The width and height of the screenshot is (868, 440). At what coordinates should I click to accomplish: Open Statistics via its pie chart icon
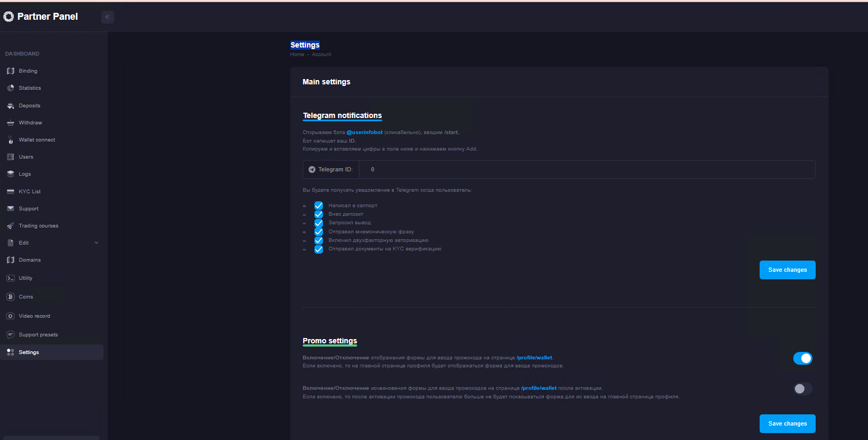pyautogui.click(x=10, y=88)
